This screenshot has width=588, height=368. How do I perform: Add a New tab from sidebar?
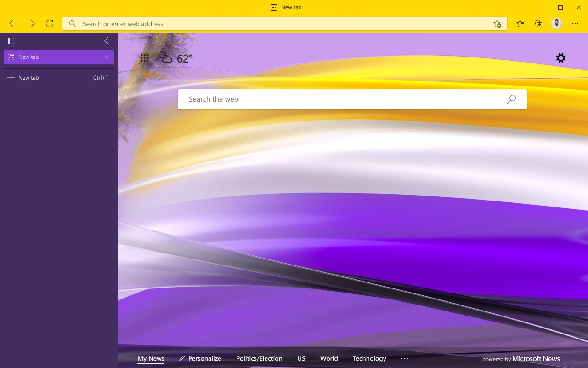tap(59, 78)
